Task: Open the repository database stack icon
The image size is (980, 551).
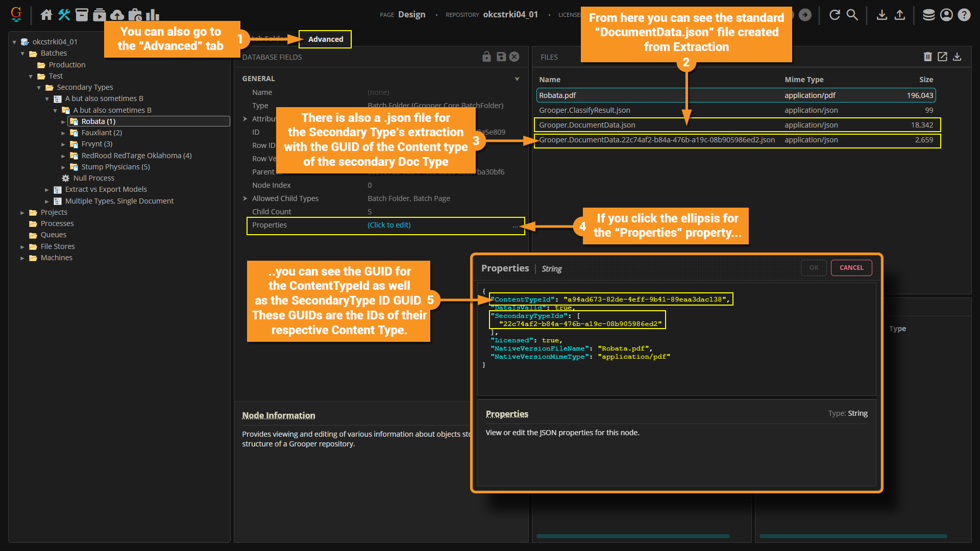Action: pos(928,15)
